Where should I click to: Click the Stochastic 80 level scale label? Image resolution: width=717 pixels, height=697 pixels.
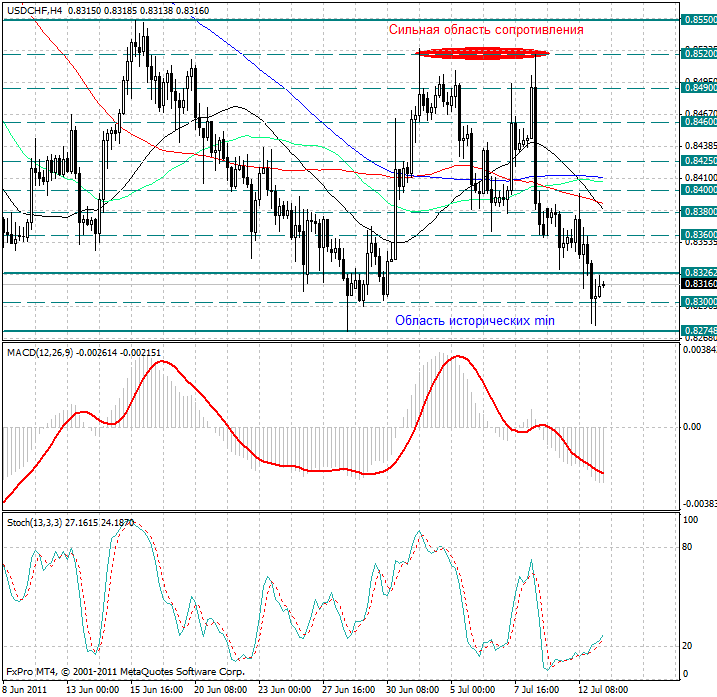(688, 547)
